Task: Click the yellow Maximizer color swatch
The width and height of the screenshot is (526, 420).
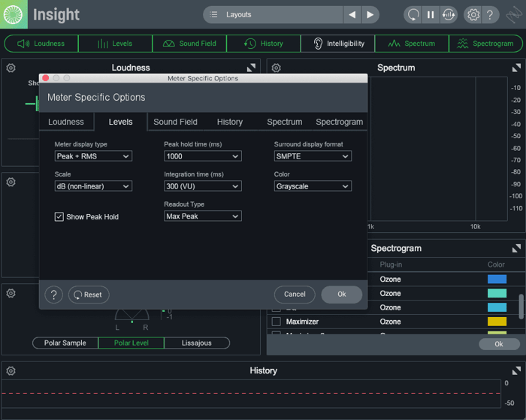Action: [x=497, y=322]
